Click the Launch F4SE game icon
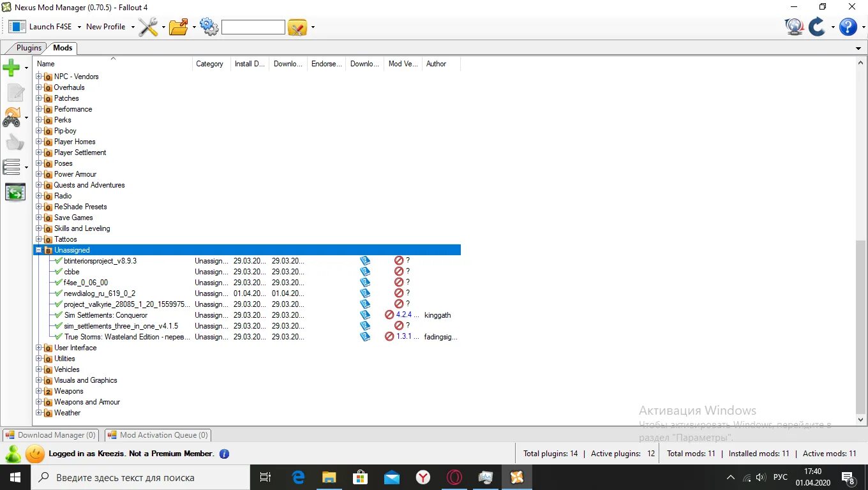The width and height of the screenshot is (868, 490). pos(17,27)
